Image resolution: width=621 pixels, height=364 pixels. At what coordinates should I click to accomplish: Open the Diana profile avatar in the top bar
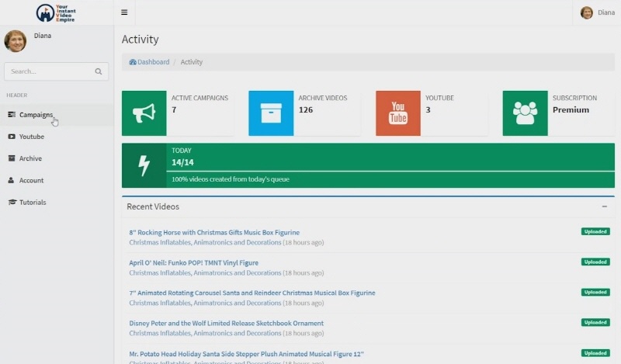[x=587, y=12]
